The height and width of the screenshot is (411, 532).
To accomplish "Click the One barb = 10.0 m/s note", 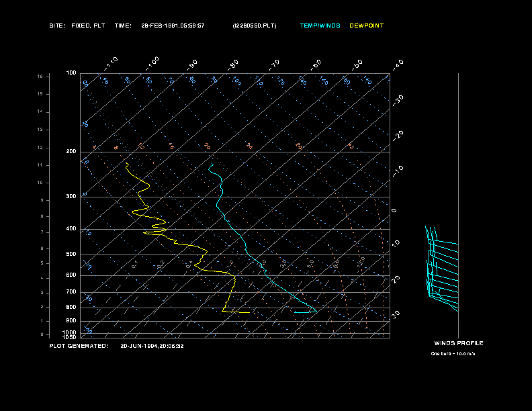I will tap(453, 354).
